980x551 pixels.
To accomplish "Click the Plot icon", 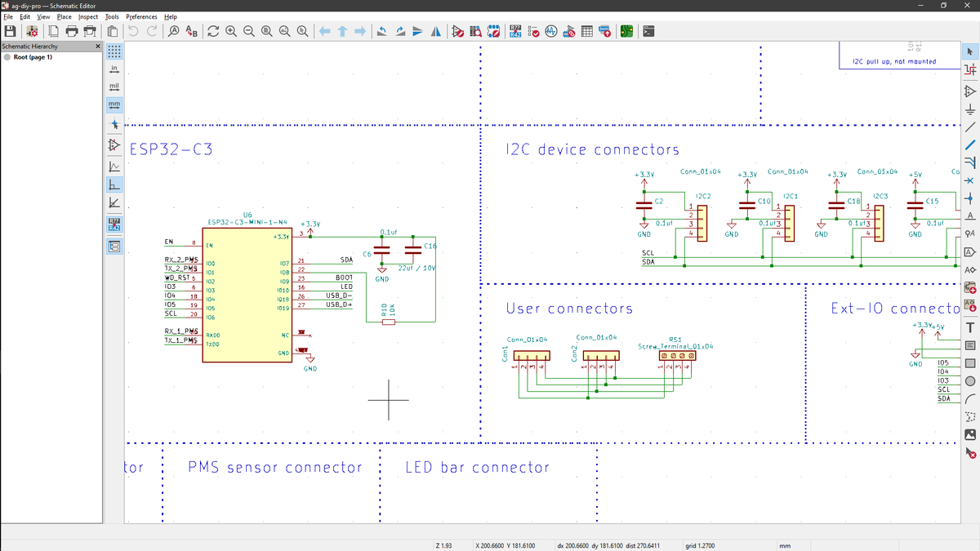I will click(90, 31).
